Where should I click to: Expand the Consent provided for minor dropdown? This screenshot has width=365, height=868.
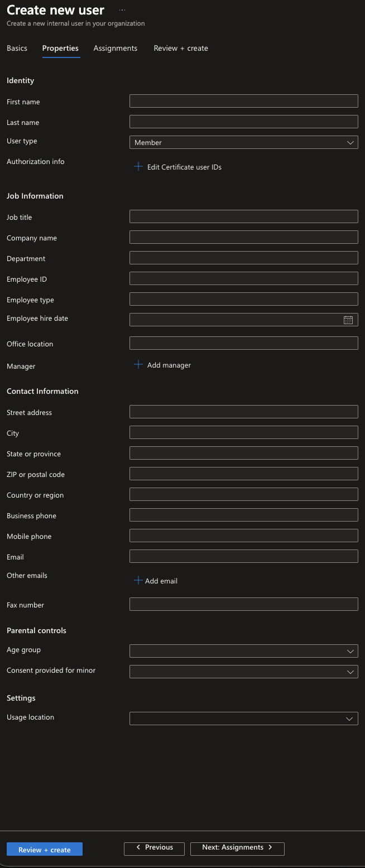[x=243, y=672]
